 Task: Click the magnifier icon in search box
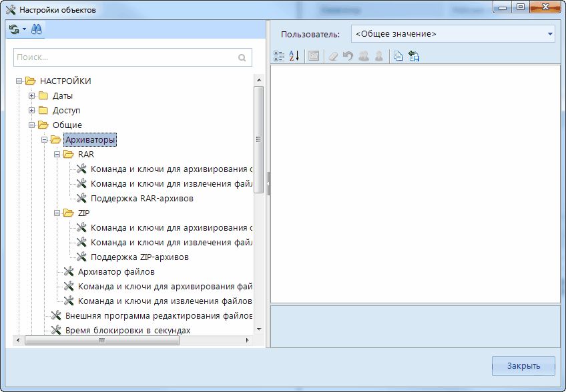pyautogui.click(x=242, y=58)
